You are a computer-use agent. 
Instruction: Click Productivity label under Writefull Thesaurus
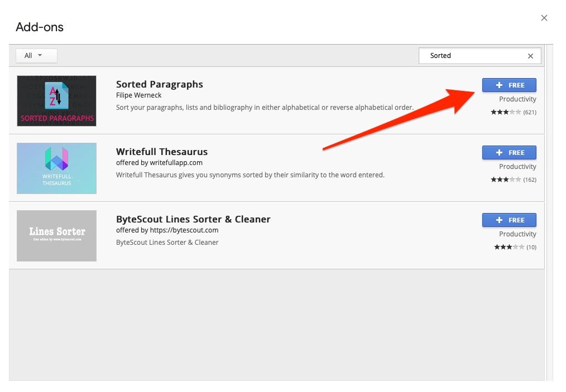[517, 167]
